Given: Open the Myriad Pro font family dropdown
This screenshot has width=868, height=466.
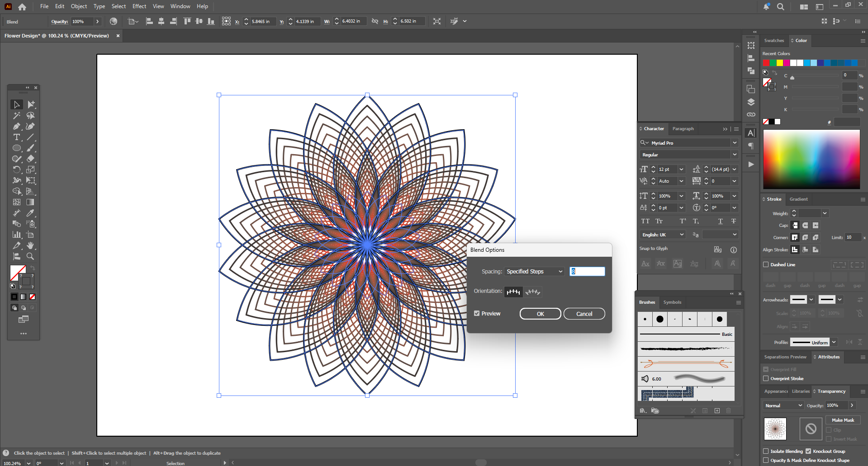Looking at the screenshot, I should pyautogui.click(x=734, y=143).
